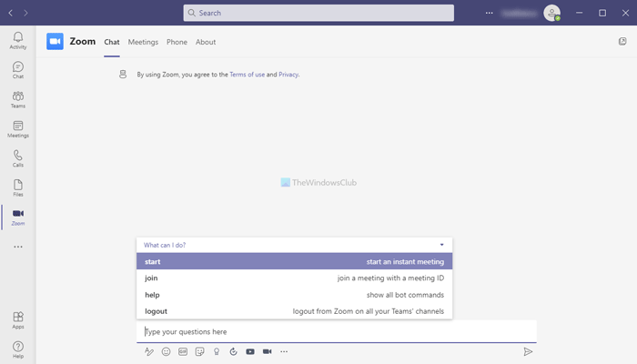The height and width of the screenshot is (364, 637).
Task: Open Settings and more ellipsis in title bar
Action: 490,13
